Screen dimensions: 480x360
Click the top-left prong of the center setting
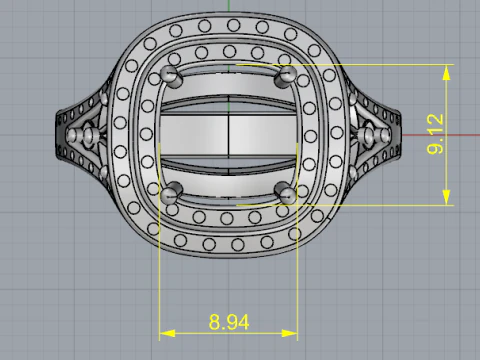click(171, 76)
